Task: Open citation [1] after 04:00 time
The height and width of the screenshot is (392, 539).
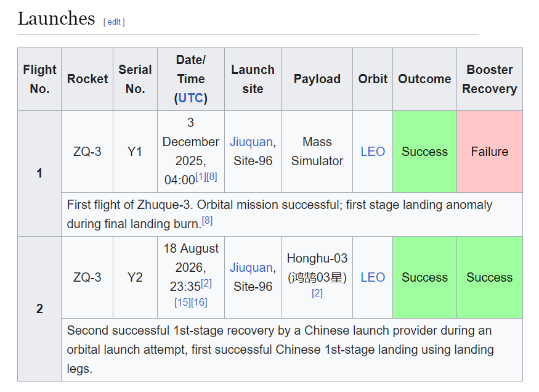Action: (x=201, y=177)
